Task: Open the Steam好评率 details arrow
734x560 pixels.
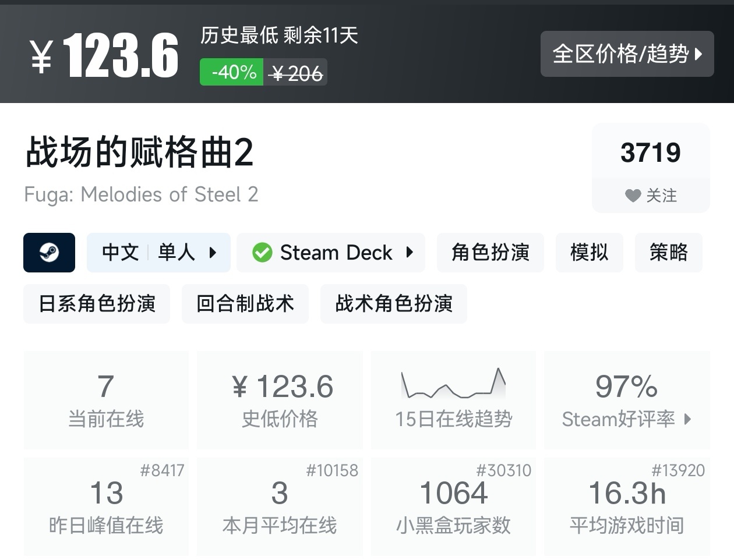Action: coord(687,419)
